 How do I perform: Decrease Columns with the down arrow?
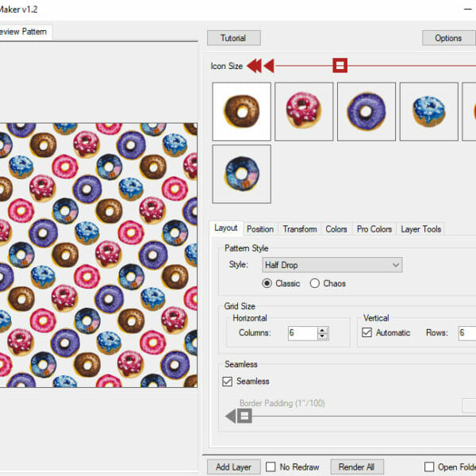(x=323, y=336)
